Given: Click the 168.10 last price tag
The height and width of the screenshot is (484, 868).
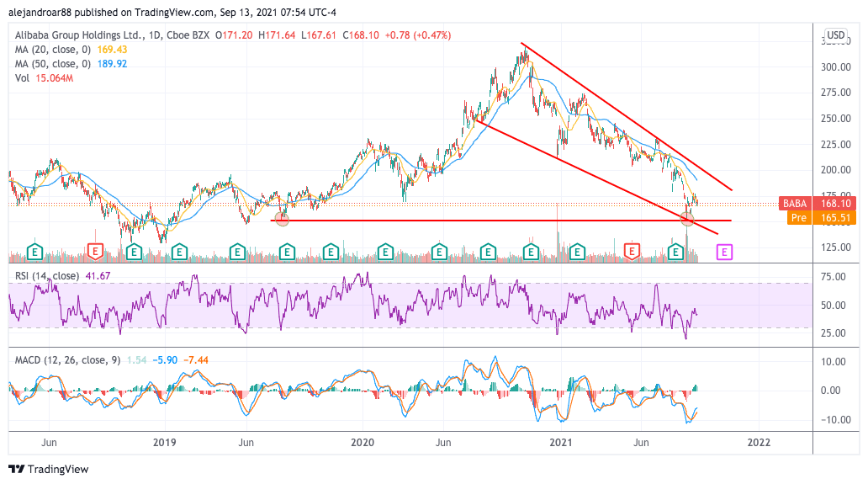Looking at the screenshot, I should pyautogui.click(x=835, y=203).
